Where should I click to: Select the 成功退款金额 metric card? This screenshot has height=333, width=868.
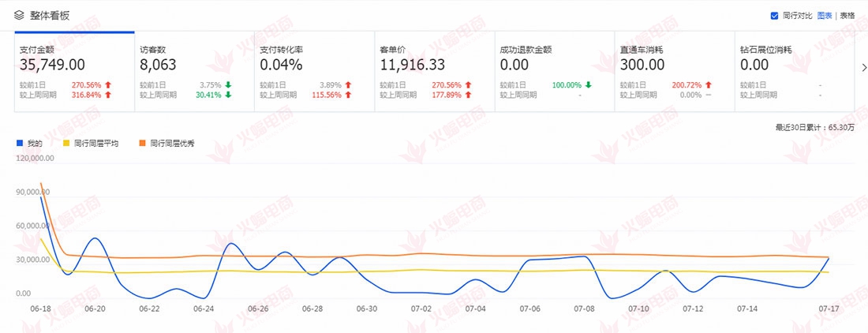554,71
